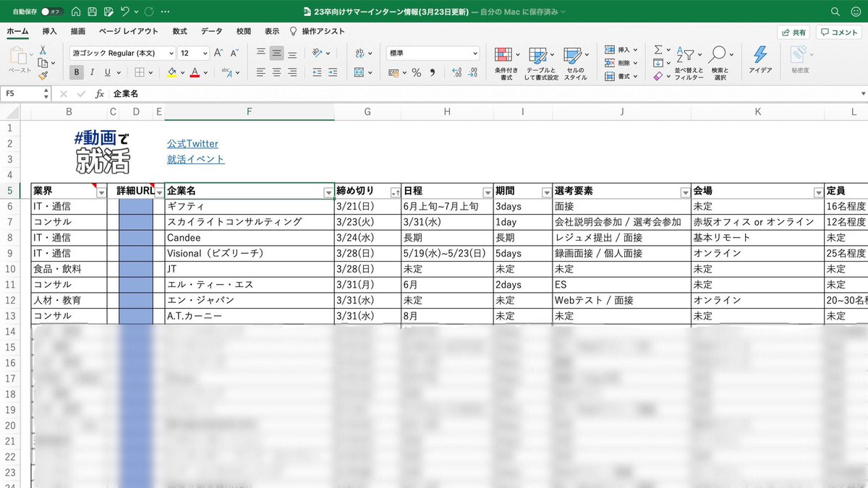Open the ページ レイアウト ribbon tab

(x=128, y=32)
